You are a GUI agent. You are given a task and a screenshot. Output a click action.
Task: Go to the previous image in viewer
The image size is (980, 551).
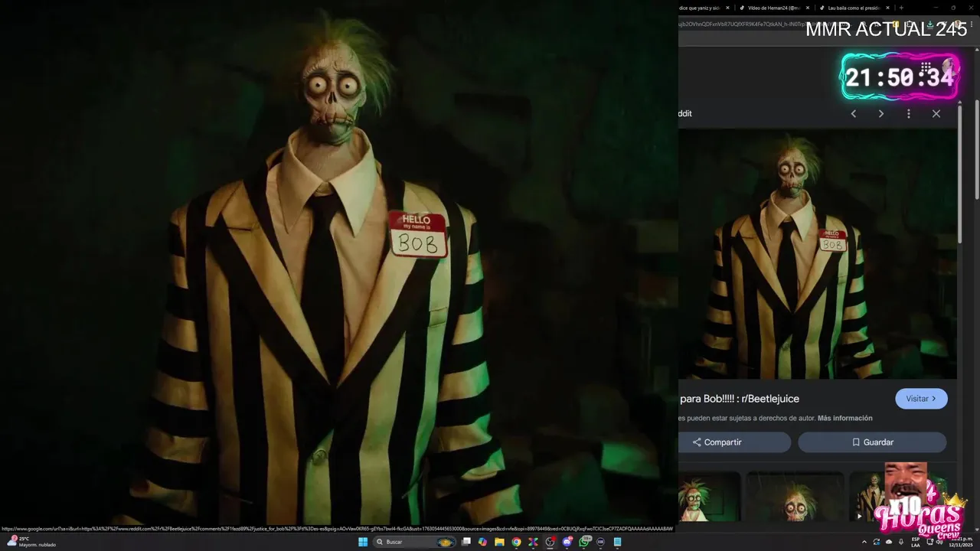click(x=854, y=113)
